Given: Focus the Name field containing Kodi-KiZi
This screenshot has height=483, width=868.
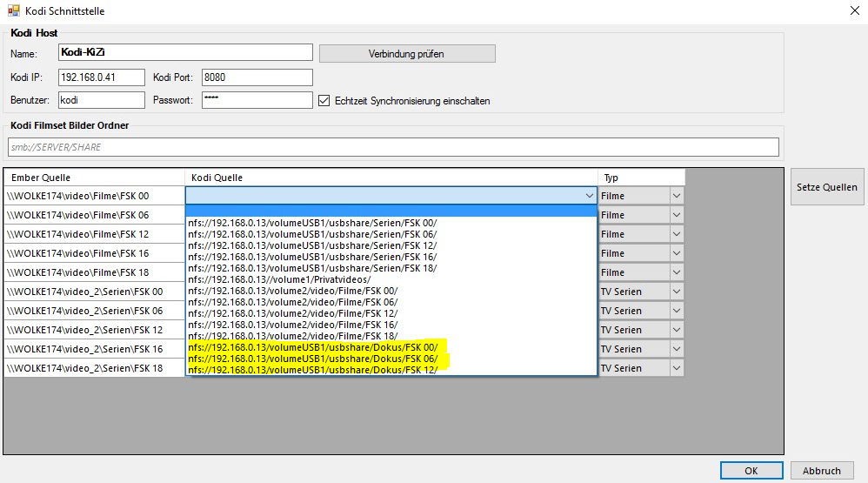Looking at the screenshot, I should coord(185,52).
